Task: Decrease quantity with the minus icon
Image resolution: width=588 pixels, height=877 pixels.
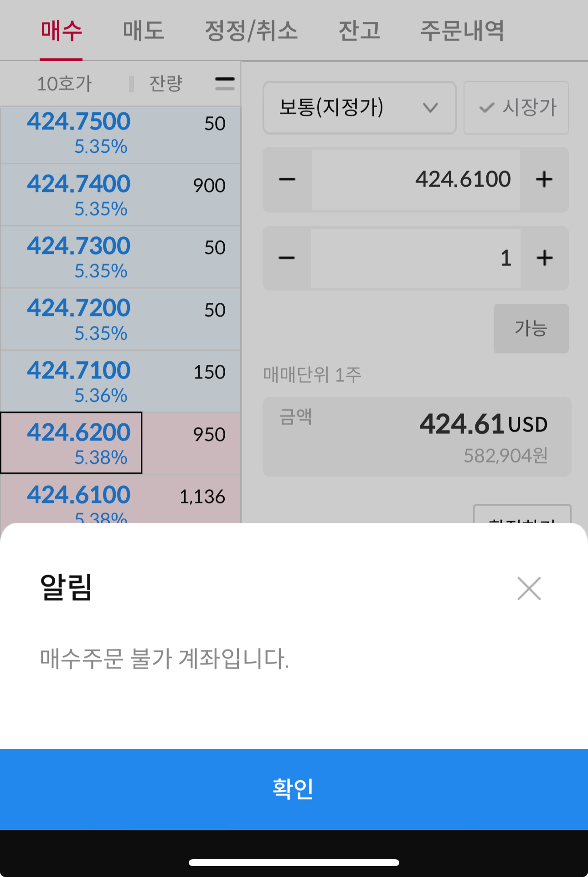Action: (x=287, y=258)
